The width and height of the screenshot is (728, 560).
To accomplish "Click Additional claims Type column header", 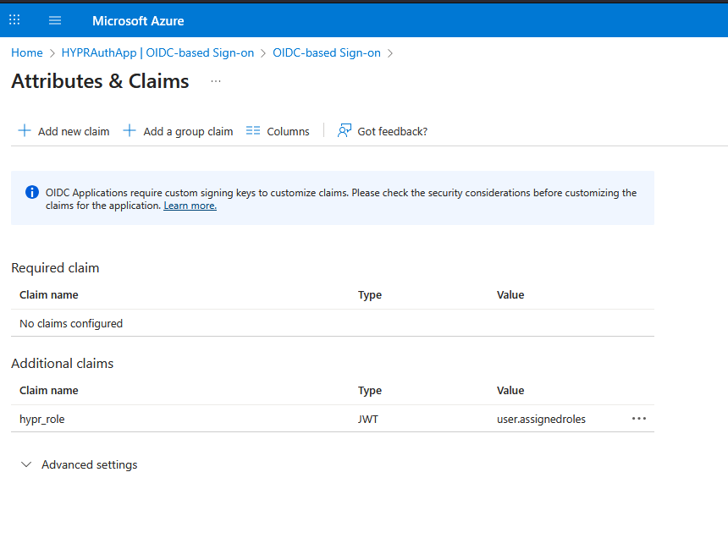I will coord(370,391).
